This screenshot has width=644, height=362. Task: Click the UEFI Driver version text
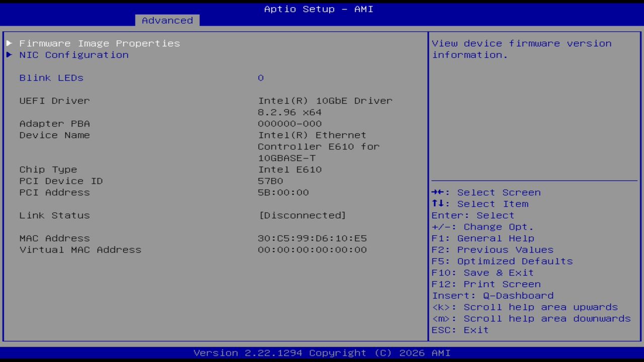tap(325, 101)
